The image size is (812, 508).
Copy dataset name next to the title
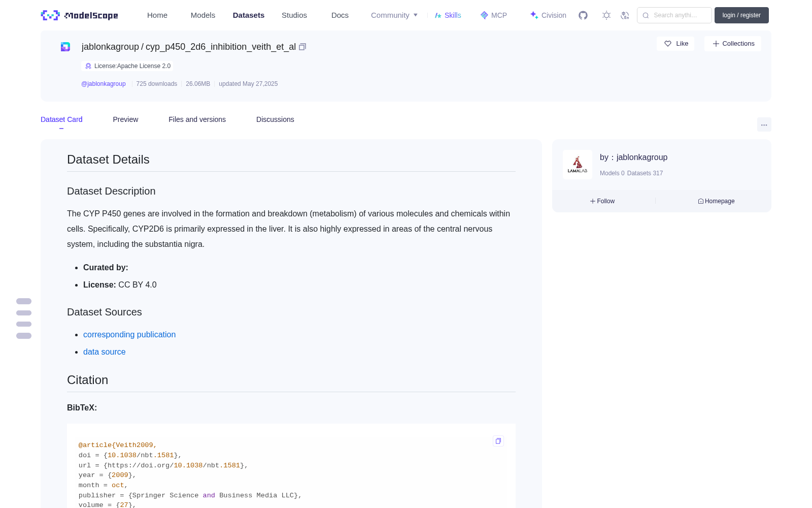point(302,47)
